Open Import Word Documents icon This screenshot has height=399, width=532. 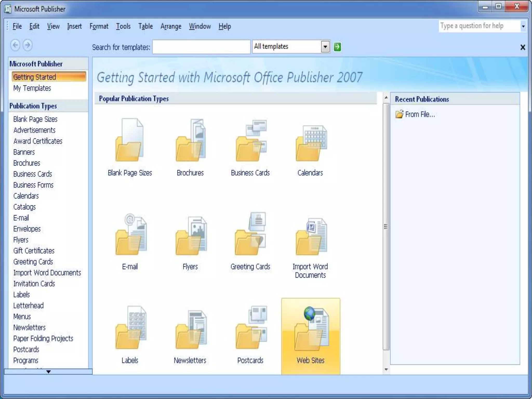click(311, 236)
